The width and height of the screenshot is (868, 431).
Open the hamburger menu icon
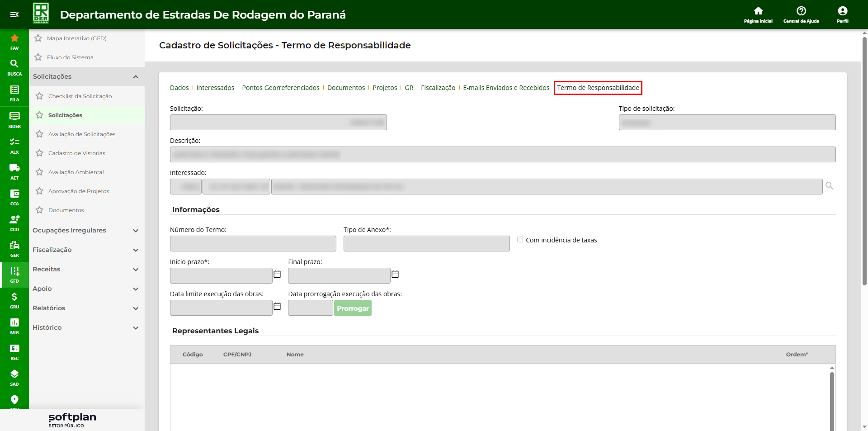[x=14, y=14]
